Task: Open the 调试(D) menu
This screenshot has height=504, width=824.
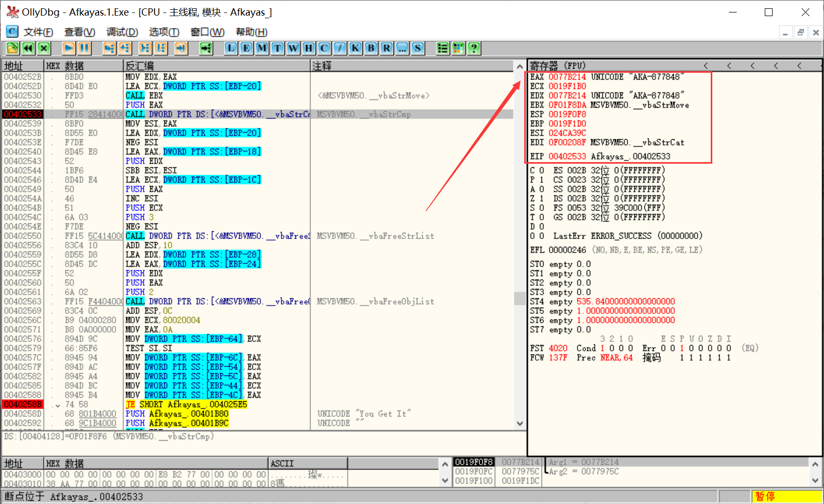Action: [x=122, y=32]
